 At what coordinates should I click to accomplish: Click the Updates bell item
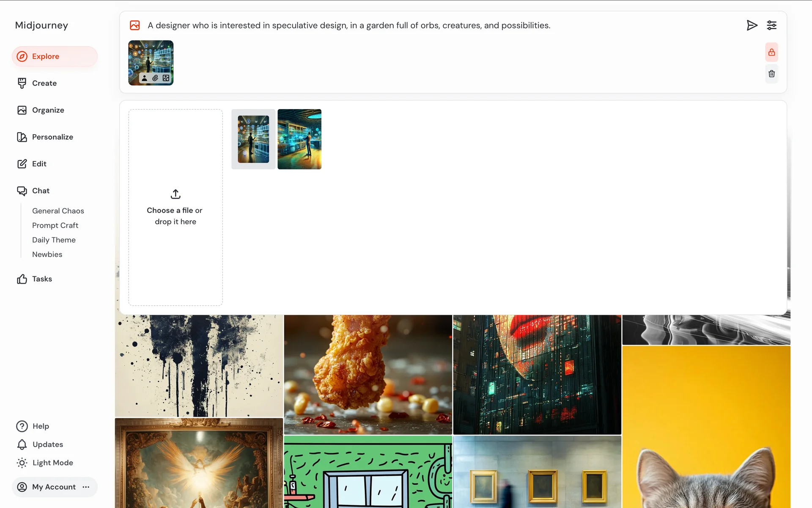click(x=47, y=444)
